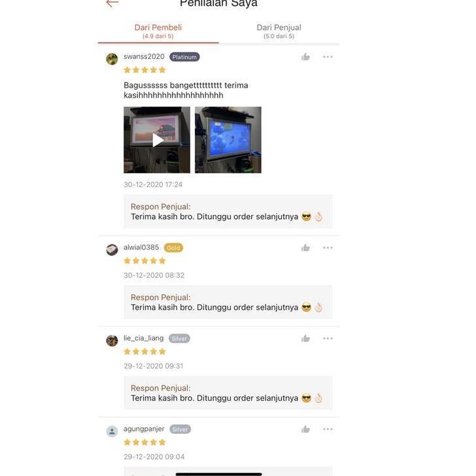Open more options for agungpanjer's review
The height and width of the screenshot is (476, 476).
(x=328, y=429)
